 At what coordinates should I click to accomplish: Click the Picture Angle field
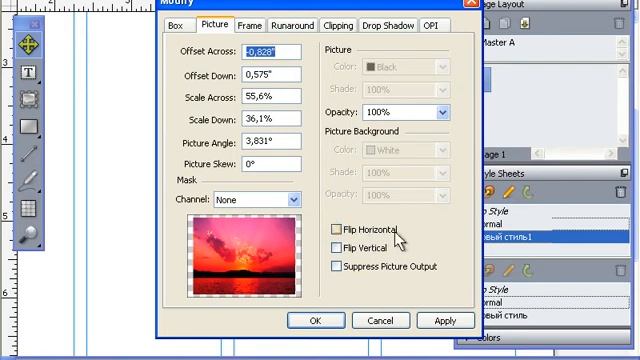point(271,141)
